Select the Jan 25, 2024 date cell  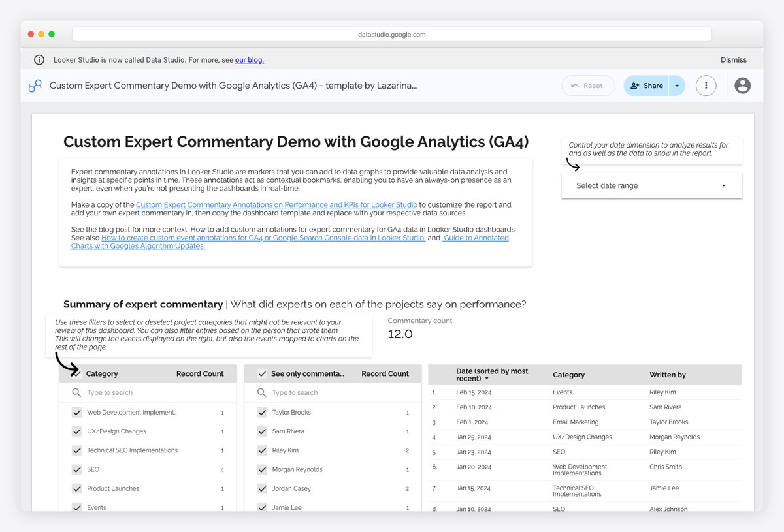(x=474, y=437)
